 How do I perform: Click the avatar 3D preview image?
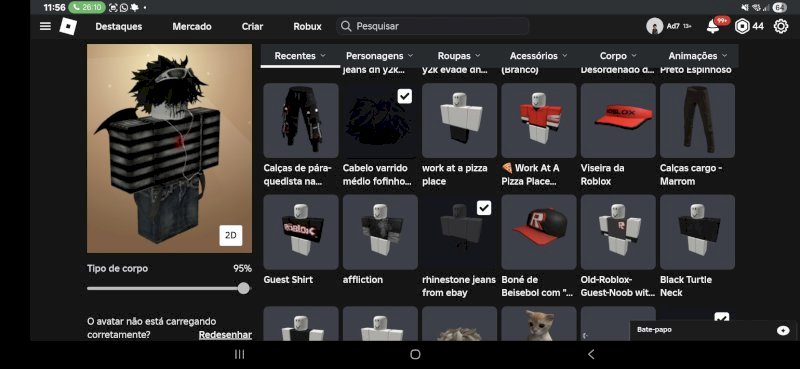tap(169, 149)
